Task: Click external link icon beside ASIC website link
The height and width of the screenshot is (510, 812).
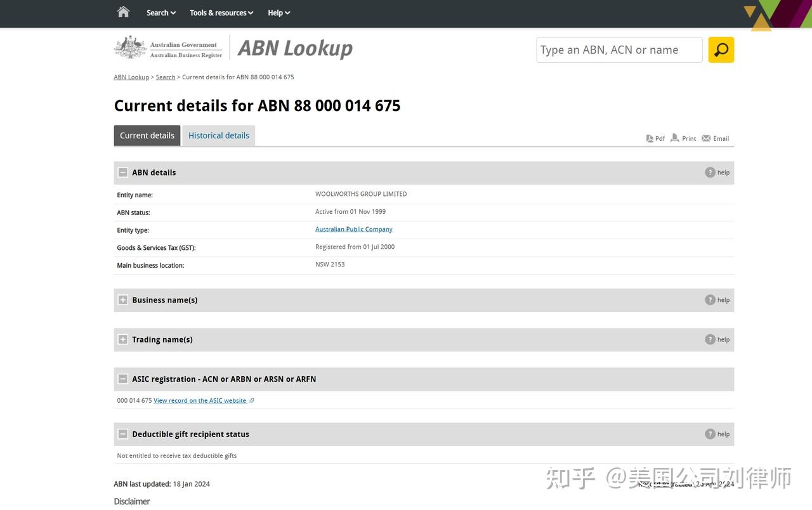Action: tap(252, 401)
